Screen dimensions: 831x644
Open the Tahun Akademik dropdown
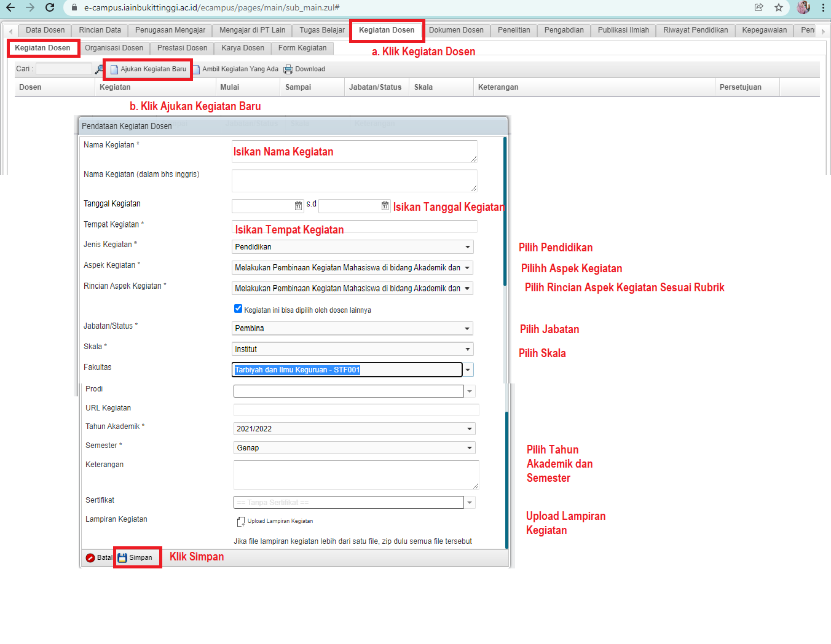point(469,429)
